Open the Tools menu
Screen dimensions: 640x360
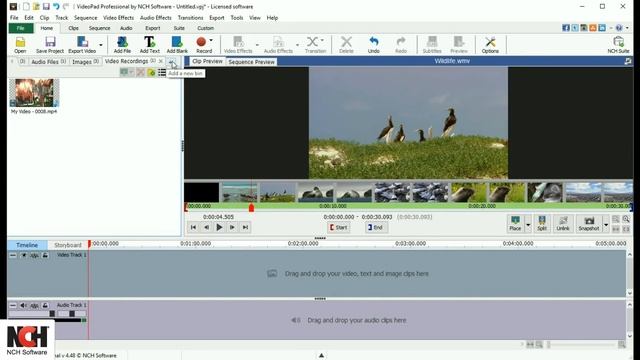[x=237, y=18]
